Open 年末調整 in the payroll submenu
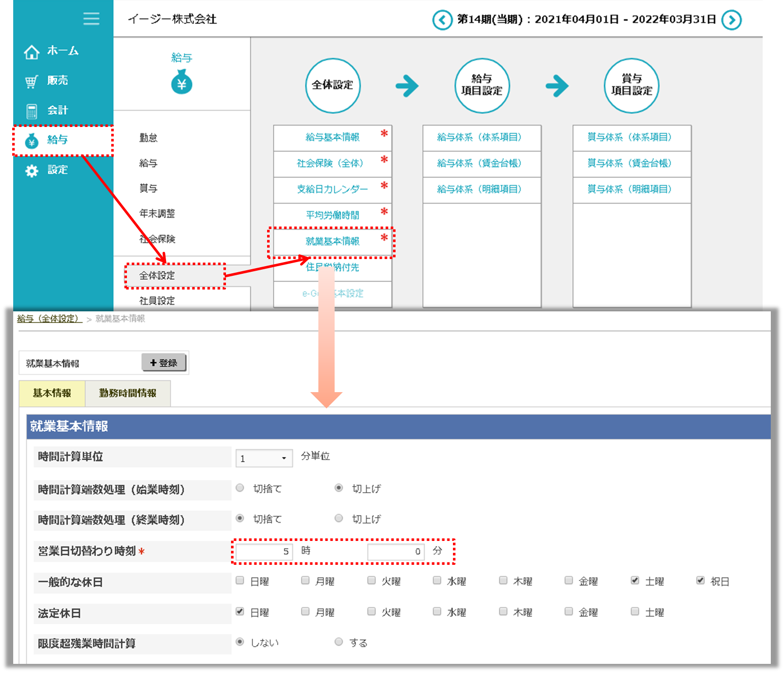This screenshot has height=673, width=784. coord(157,214)
